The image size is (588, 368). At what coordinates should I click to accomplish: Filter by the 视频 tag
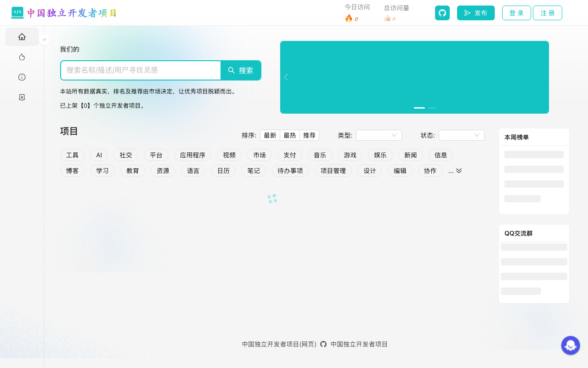[x=229, y=155]
